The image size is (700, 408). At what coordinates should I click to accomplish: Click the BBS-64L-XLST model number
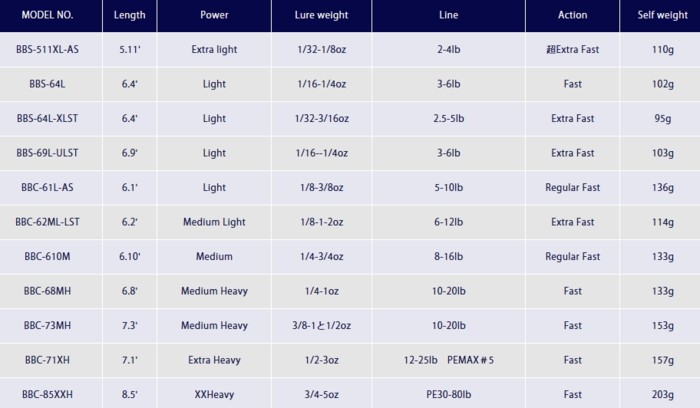[x=51, y=118]
